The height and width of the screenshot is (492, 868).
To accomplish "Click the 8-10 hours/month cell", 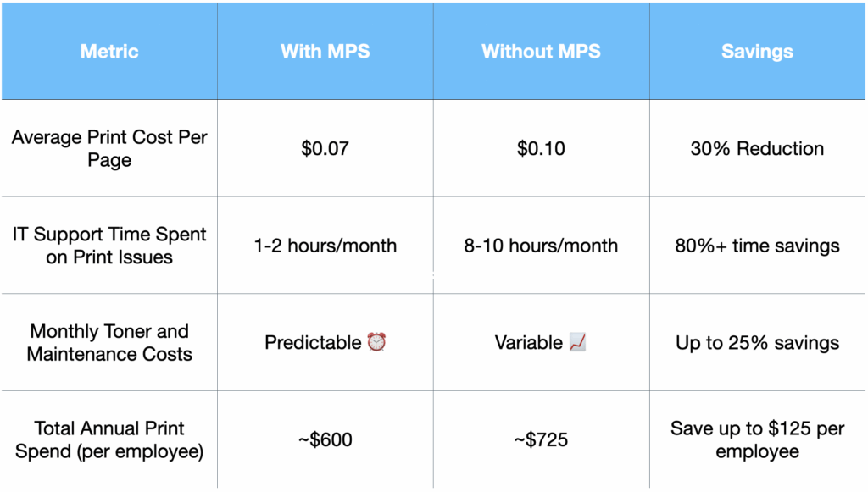I will coord(541,246).
